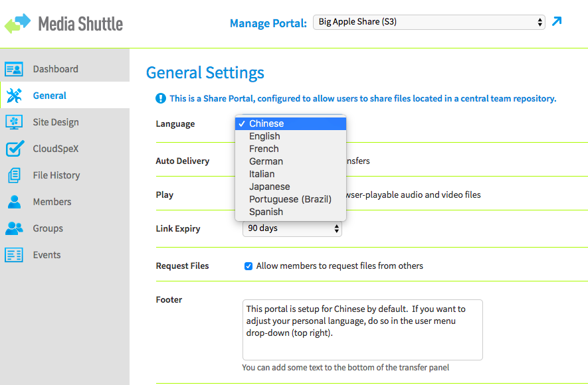Go to the General section

point(65,96)
